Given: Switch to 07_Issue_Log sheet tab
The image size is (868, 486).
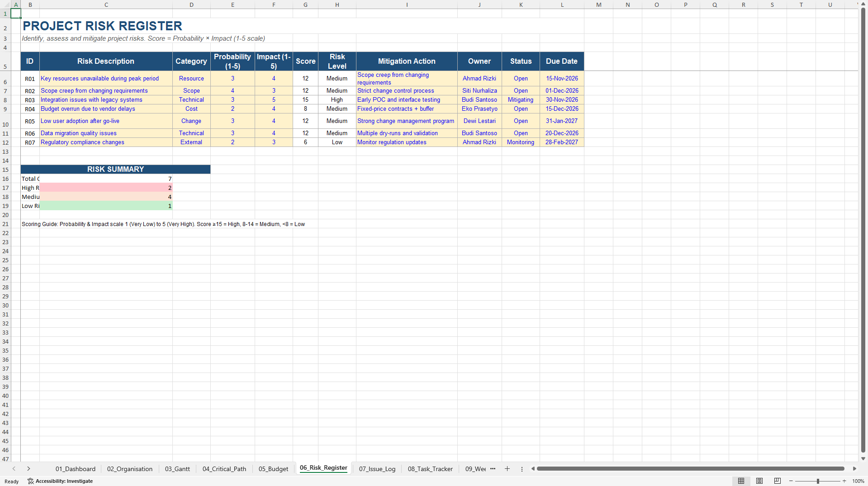Looking at the screenshot, I should [377, 469].
